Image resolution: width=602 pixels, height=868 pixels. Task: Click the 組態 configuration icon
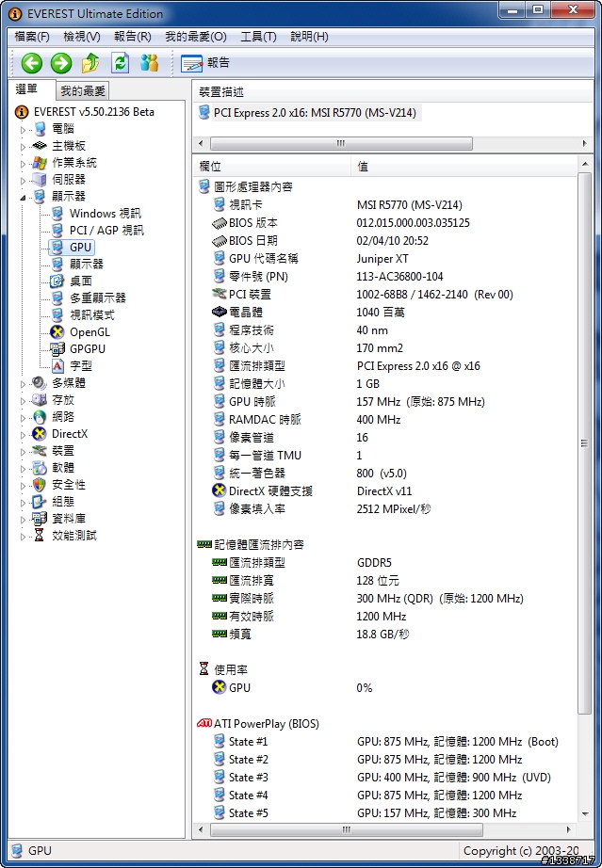[x=40, y=502]
